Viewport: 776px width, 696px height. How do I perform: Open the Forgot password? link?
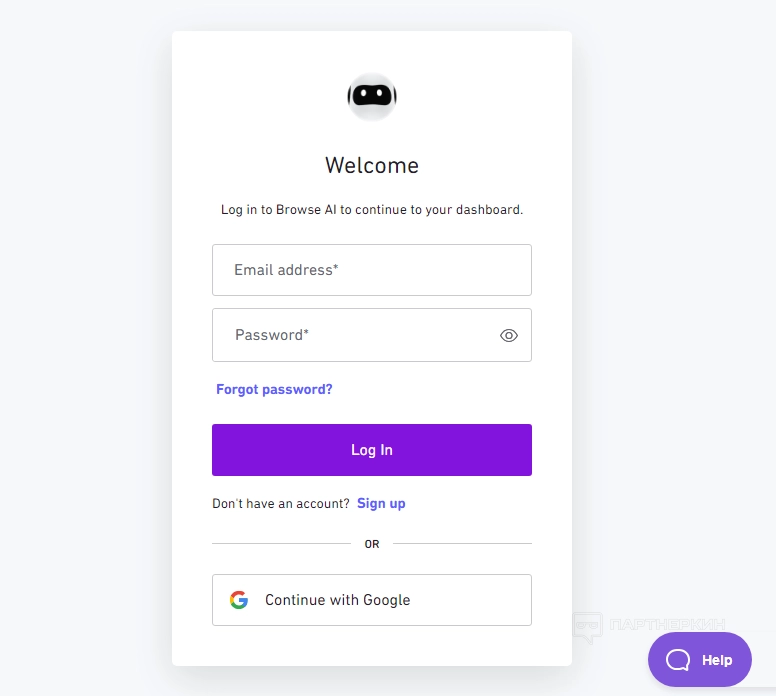274,389
